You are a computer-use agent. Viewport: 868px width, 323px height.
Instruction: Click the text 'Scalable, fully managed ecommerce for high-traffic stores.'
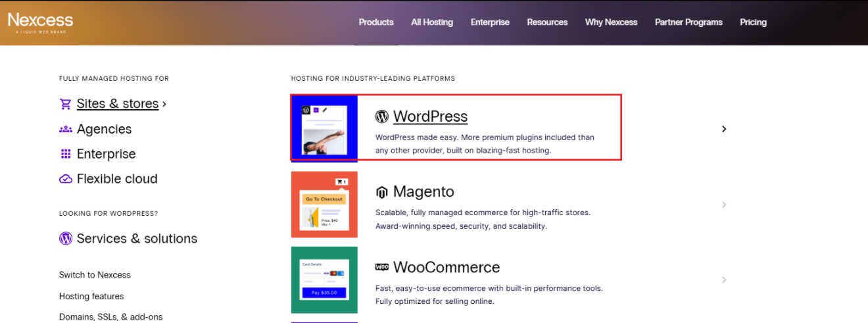tap(483, 212)
